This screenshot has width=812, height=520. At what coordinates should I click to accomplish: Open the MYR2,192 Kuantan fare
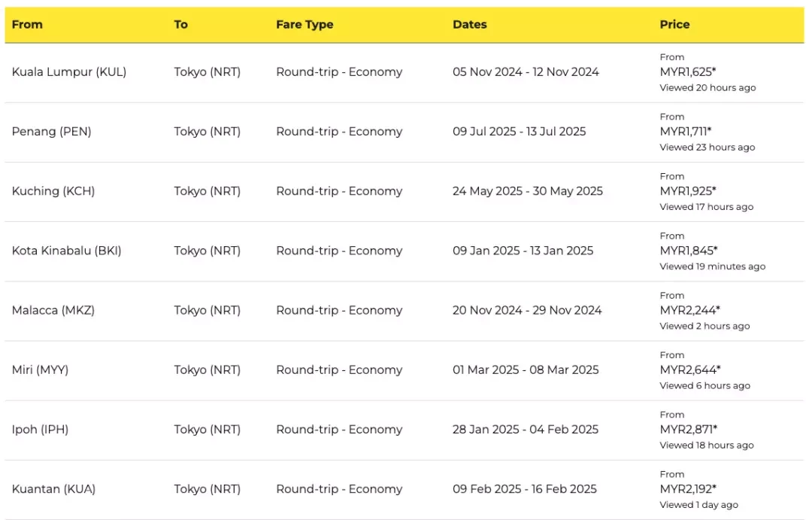688,489
